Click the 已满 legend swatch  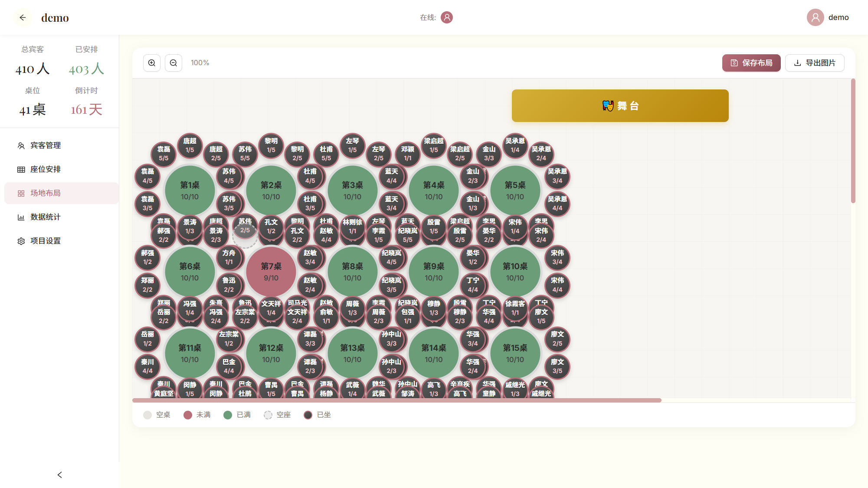coord(228,415)
